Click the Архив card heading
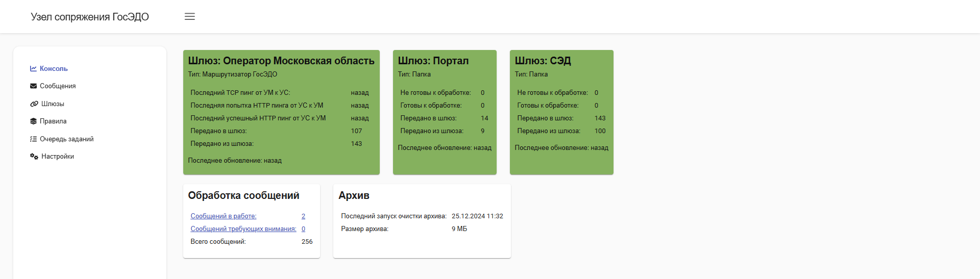 click(x=354, y=195)
